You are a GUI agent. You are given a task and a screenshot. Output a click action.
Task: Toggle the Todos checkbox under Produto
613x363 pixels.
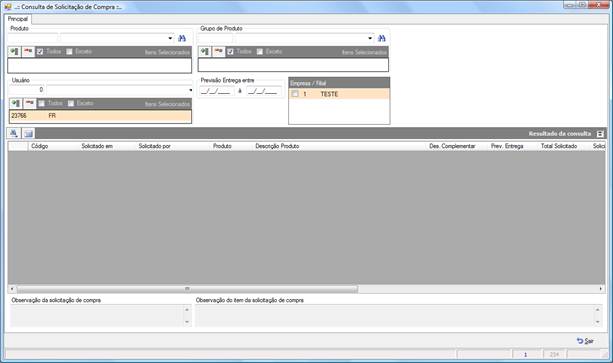pos(40,52)
